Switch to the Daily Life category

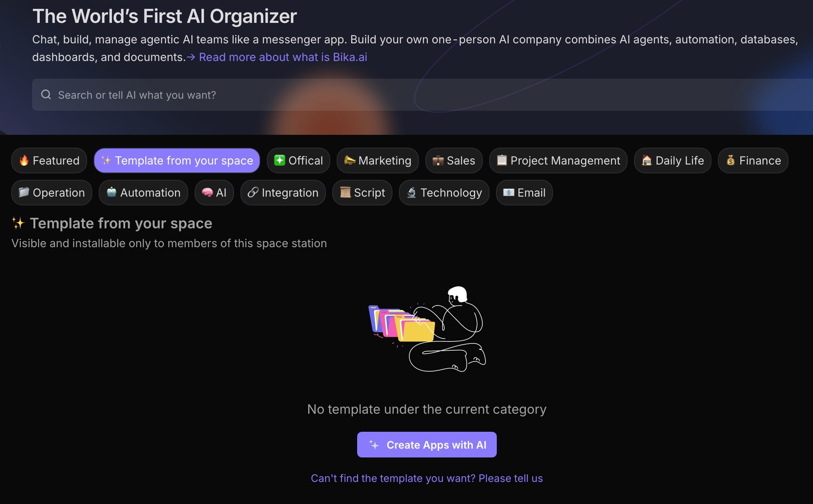point(673,161)
